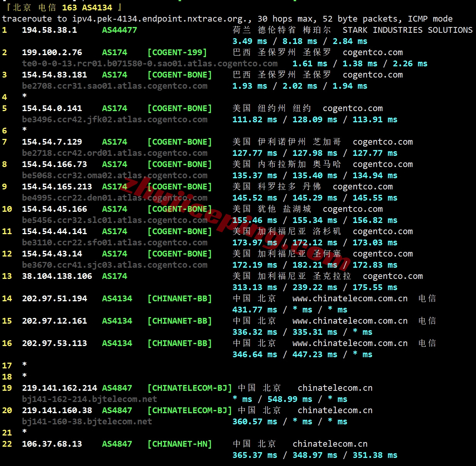Click hop 5 IP address 154.54.0.141
This screenshot has height=466, width=476.
click(x=52, y=108)
